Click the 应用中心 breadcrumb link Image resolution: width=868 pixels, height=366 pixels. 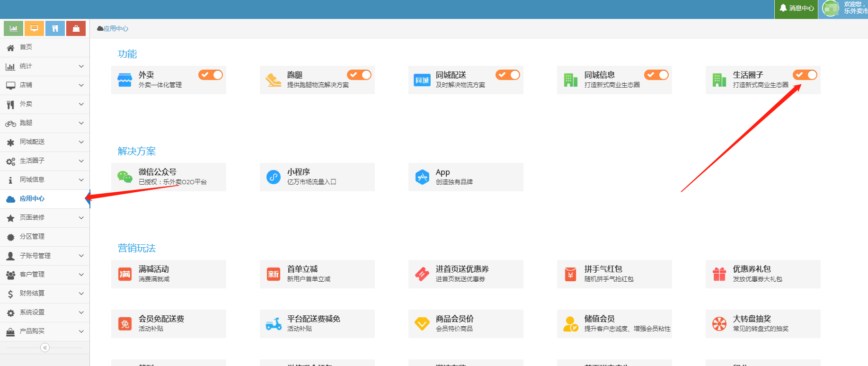(x=115, y=28)
